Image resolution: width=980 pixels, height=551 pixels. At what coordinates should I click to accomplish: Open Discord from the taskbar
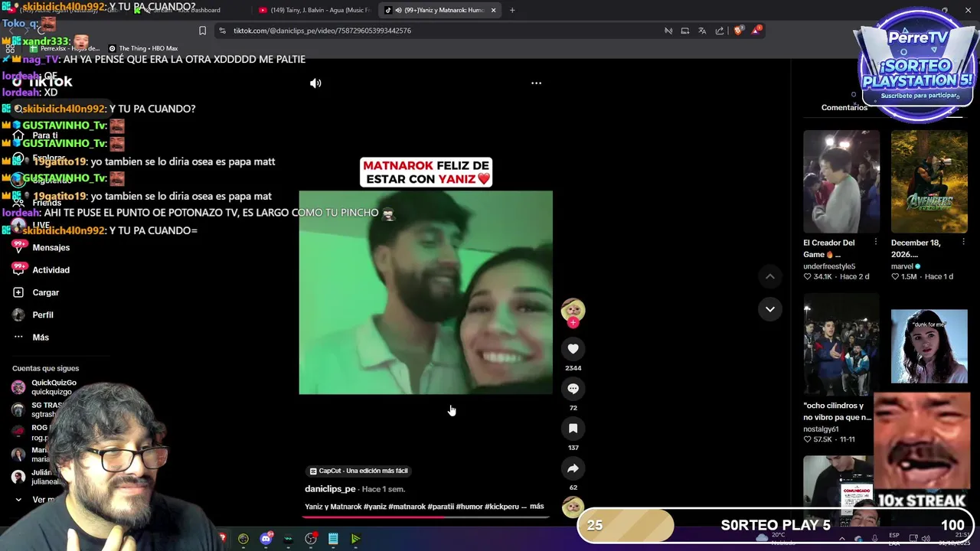tap(266, 539)
